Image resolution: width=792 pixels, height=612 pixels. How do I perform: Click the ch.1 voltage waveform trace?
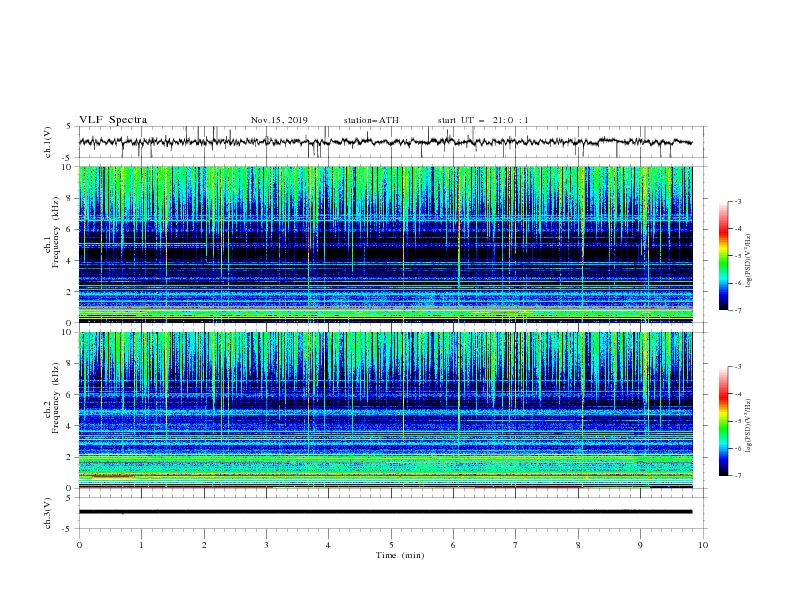tap(385, 142)
